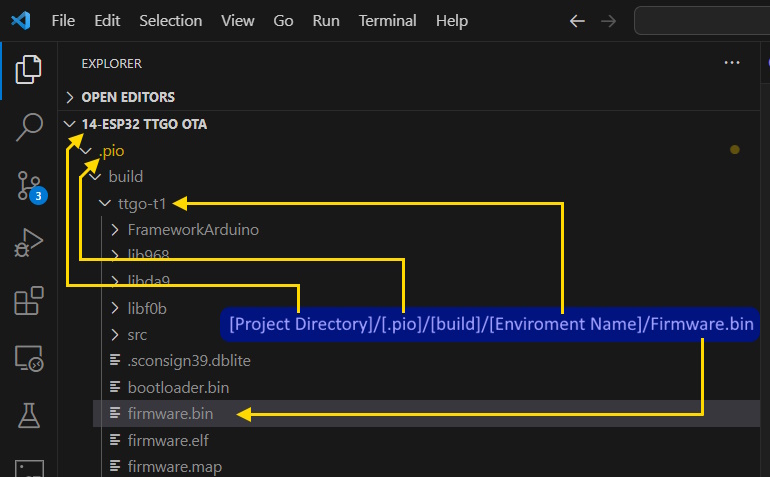Open the File menu

pos(63,21)
